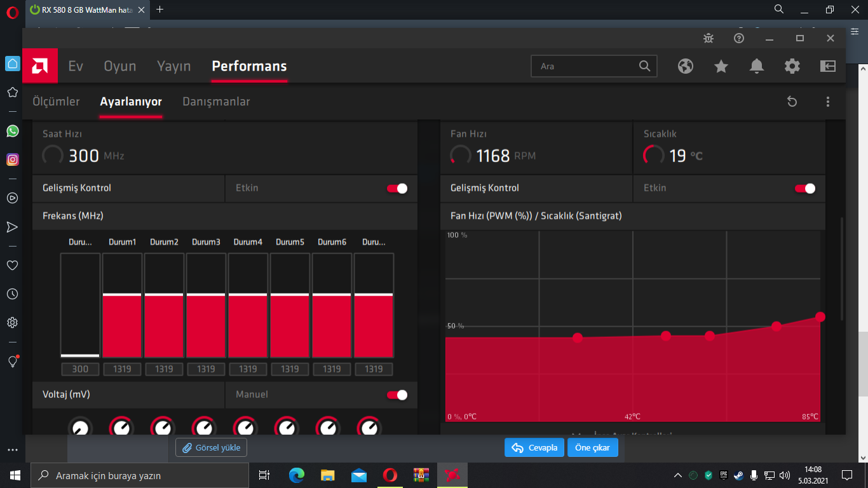This screenshot has height=488, width=868.
Task: Click the Epic Games tray icon
Action: 723,475
